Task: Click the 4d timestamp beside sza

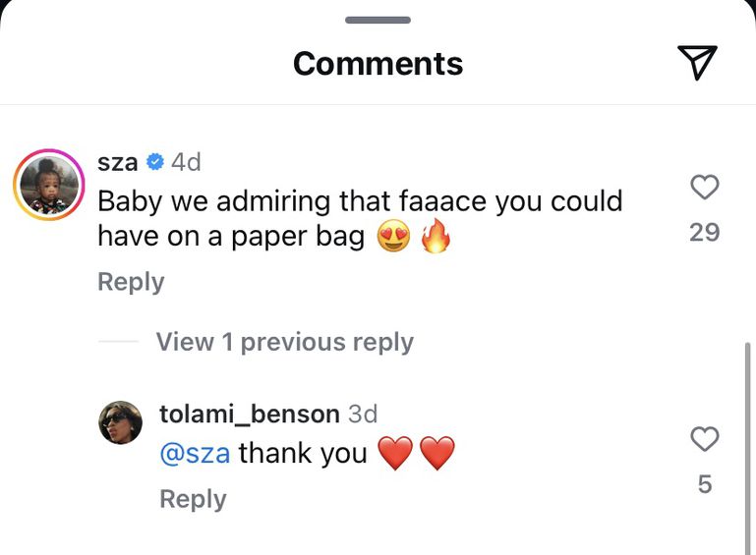Action: tap(186, 162)
